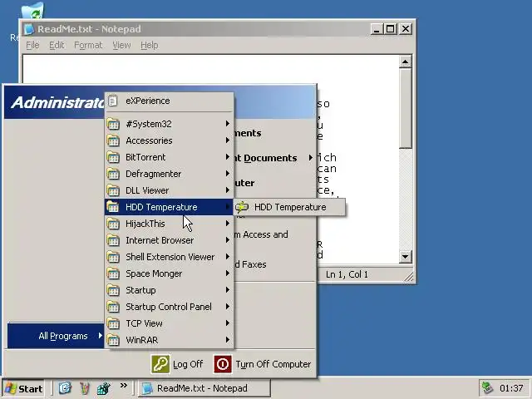Select the Space Monger menu entry

169,273
